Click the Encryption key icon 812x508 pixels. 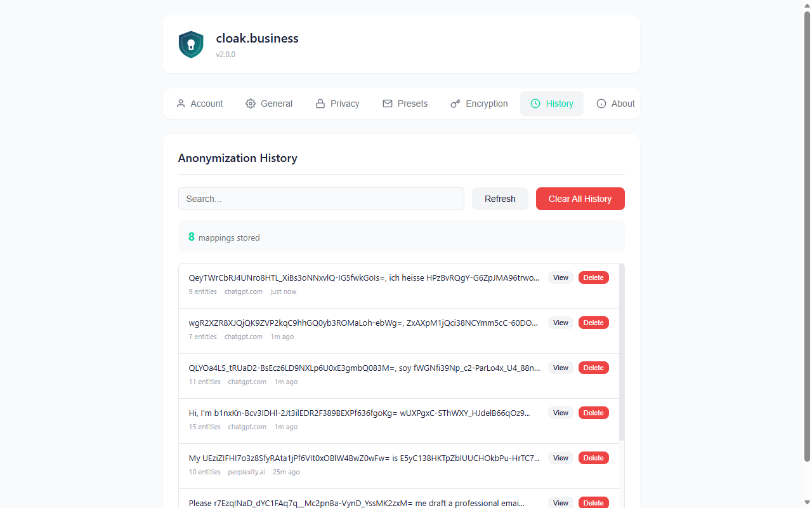click(455, 104)
